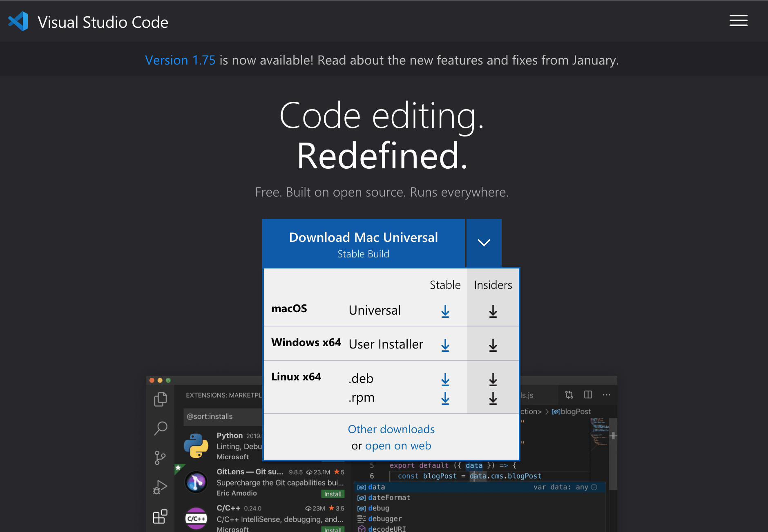The height and width of the screenshot is (532, 768).
Task: Download macOS Universal stable build
Action: [x=445, y=311]
